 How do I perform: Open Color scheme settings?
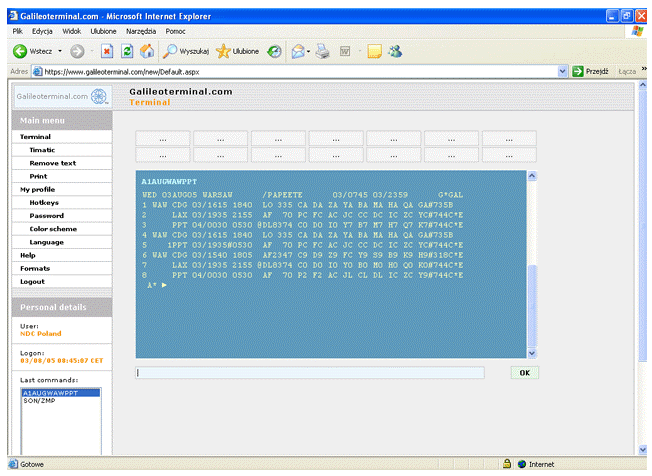[x=62, y=229]
